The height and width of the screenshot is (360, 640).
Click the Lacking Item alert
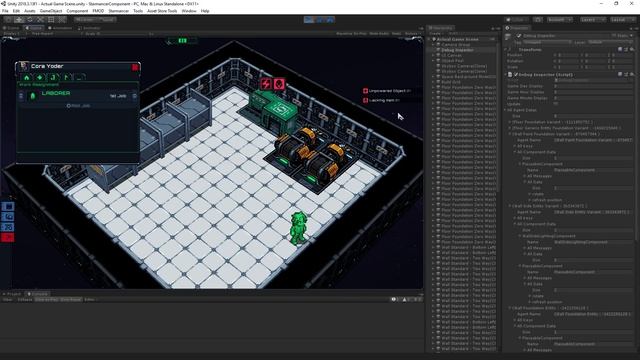[381, 100]
